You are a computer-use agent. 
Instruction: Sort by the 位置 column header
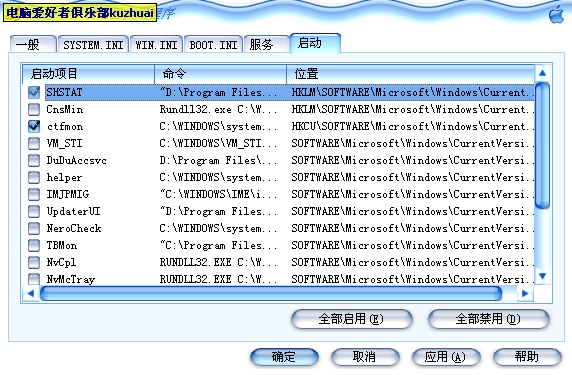pyautogui.click(x=410, y=74)
